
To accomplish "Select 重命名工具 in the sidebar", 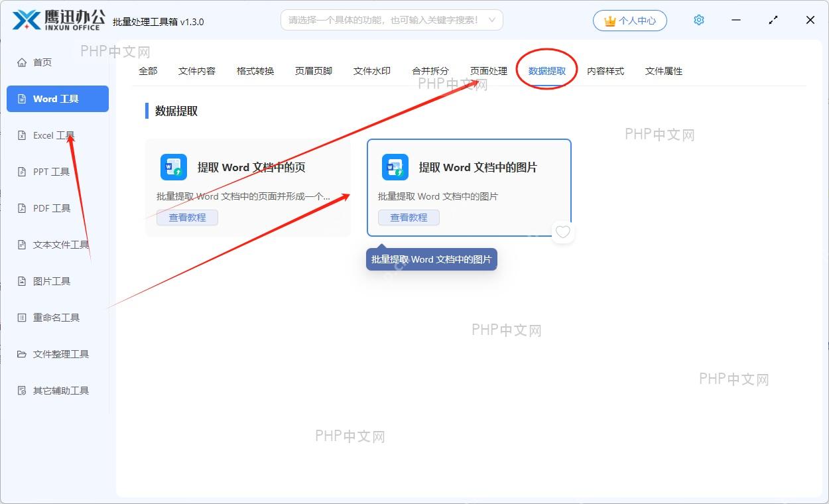I will [56, 318].
